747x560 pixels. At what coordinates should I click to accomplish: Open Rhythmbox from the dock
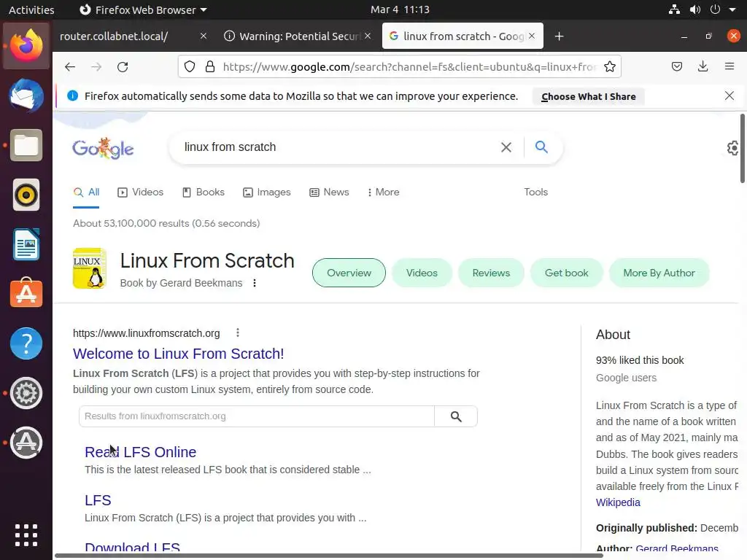tap(26, 195)
